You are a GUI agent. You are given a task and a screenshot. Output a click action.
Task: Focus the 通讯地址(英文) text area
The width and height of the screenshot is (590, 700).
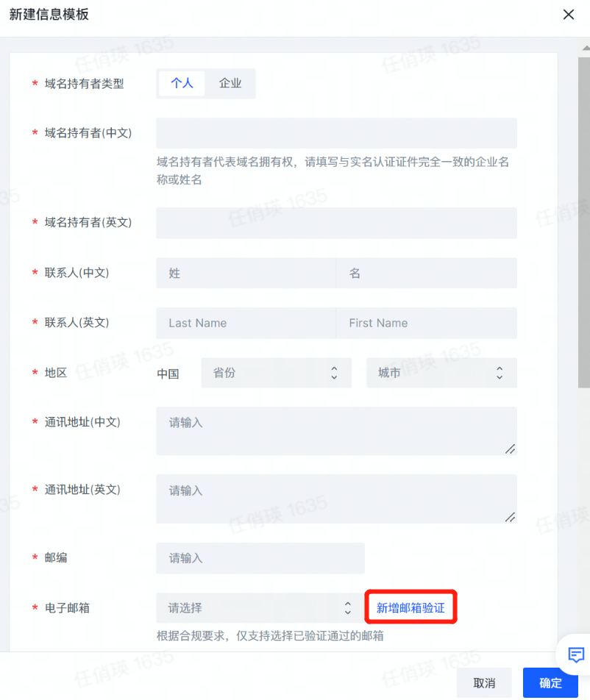[x=336, y=499]
